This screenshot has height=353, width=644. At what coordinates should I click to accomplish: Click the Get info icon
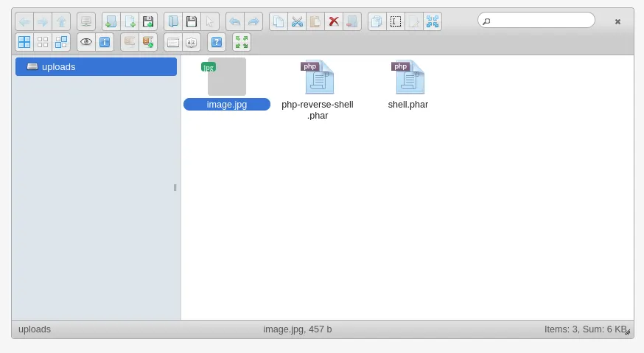(105, 42)
